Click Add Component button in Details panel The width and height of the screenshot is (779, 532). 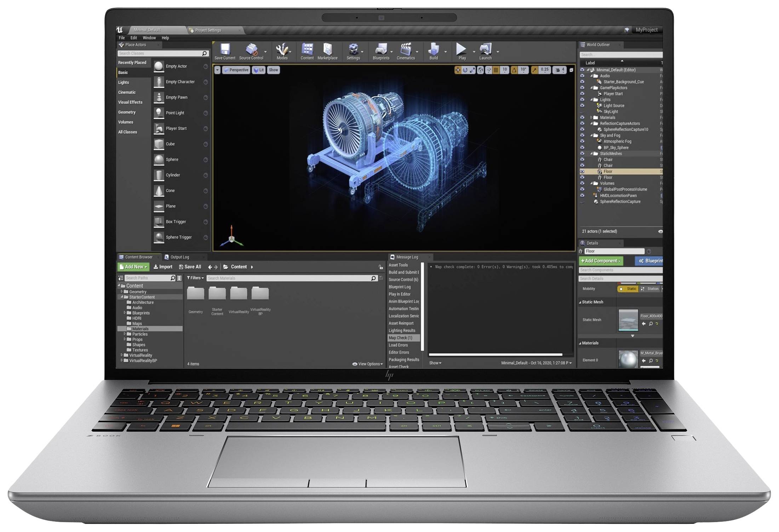click(600, 261)
